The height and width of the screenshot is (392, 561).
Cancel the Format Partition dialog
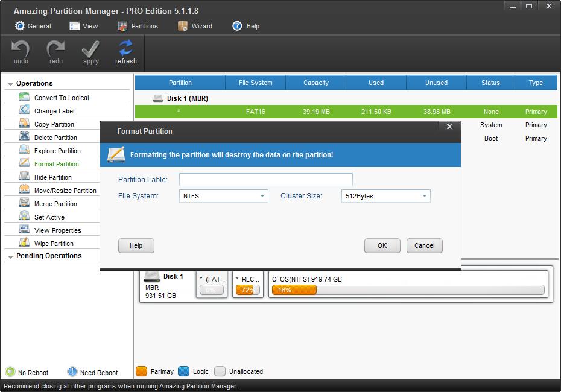tap(424, 245)
